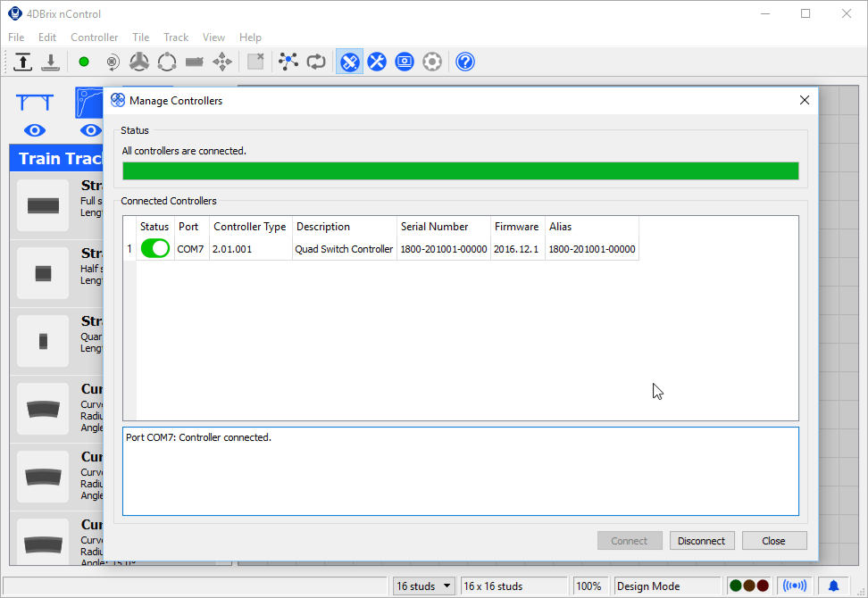This screenshot has width=868, height=598.
Task: Click the bell notification status bar icon
Action: coord(833,586)
